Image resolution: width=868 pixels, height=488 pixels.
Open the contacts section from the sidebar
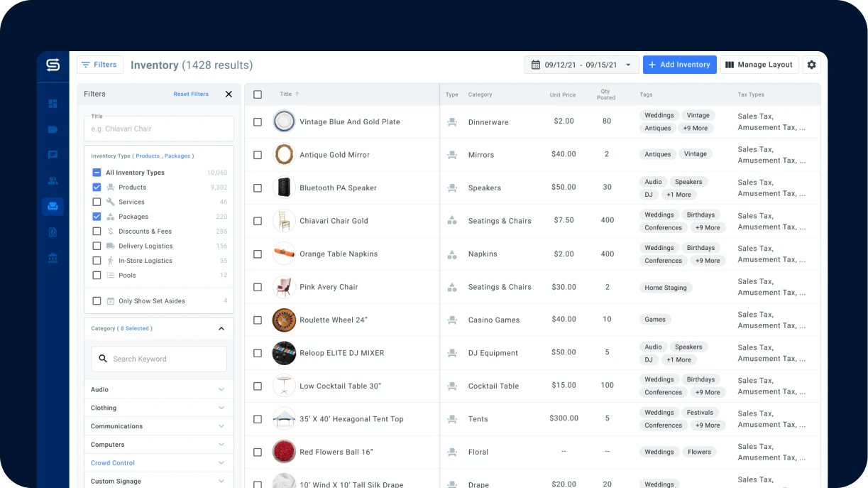coord(53,180)
